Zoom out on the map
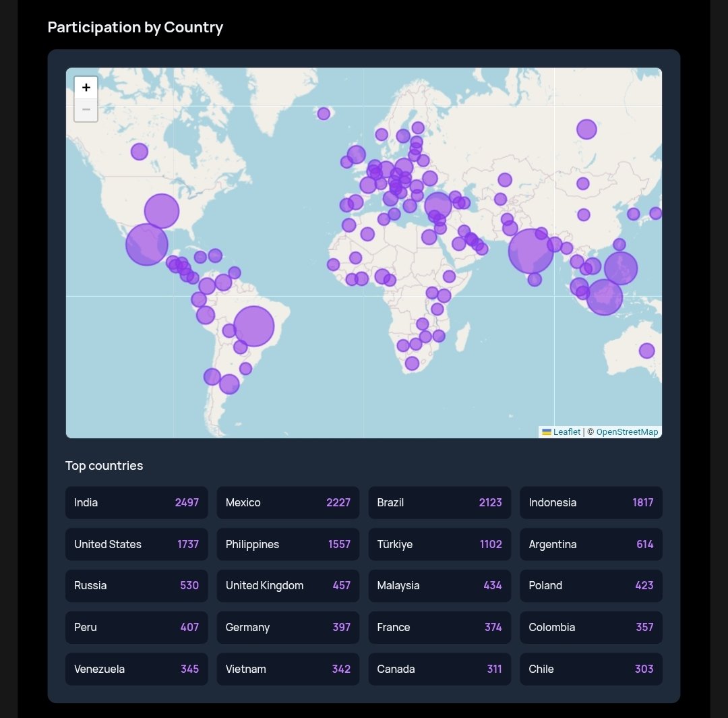The width and height of the screenshot is (728, 718). tap(86, 110)
